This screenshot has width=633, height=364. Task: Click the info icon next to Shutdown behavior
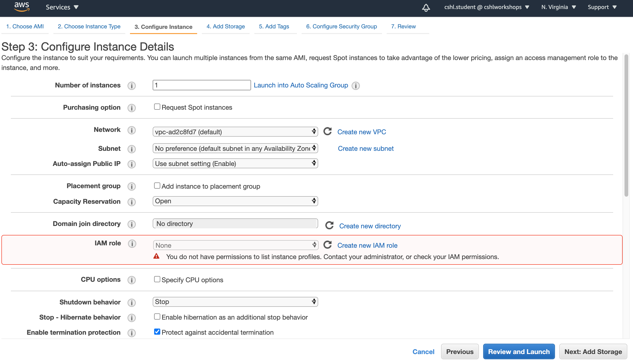click(132, 303)
